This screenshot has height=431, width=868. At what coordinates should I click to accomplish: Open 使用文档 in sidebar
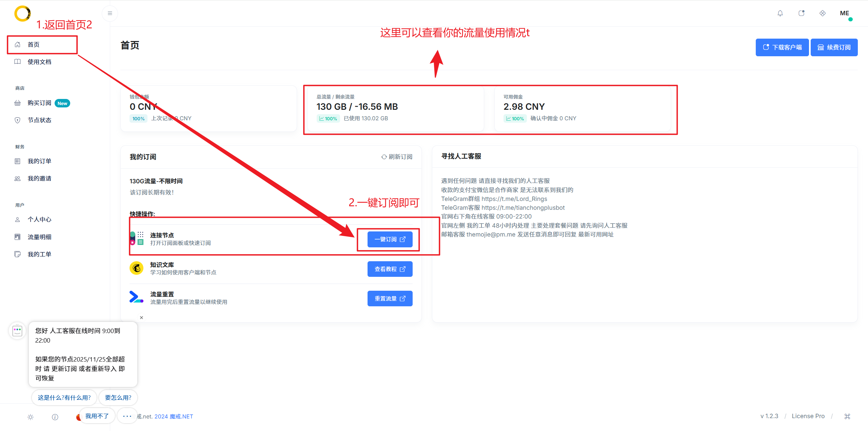tap(39, 62)
